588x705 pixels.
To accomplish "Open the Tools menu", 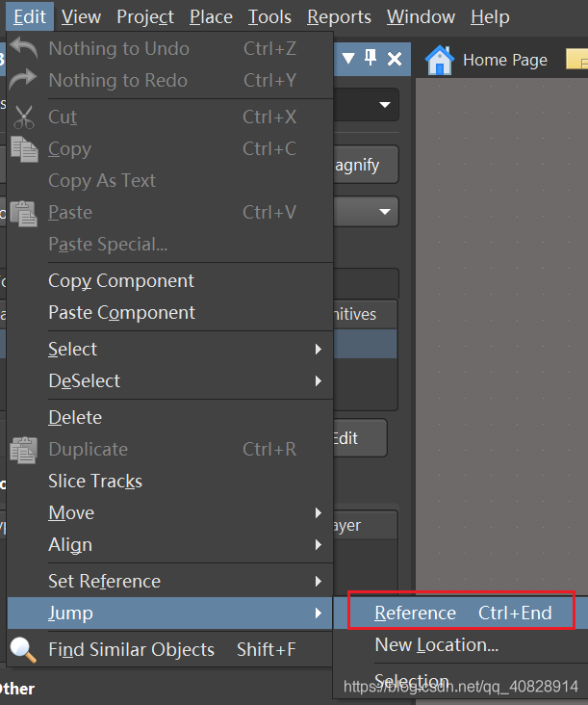I will click(269, 16).
